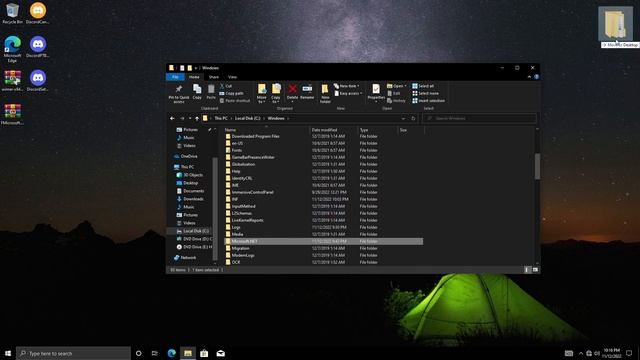Viewport: 640px width, 360px height.
Task: Expand the Open dropdown arrow
Action: tap(405, 86)
